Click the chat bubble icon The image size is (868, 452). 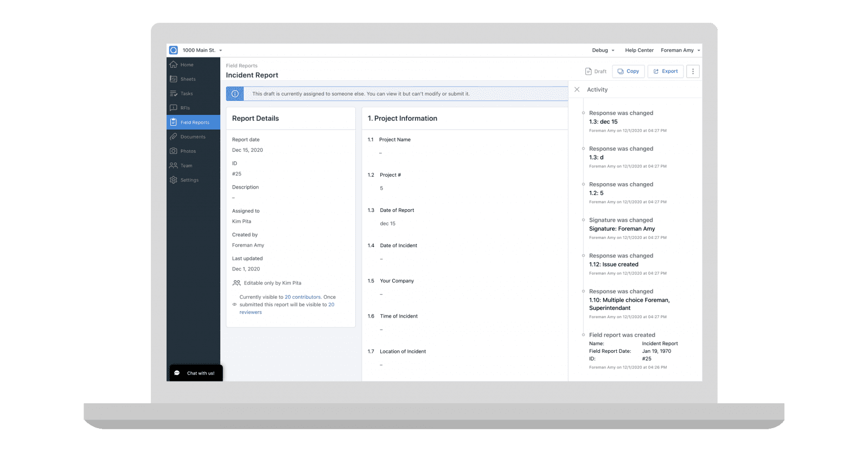pyautogui.click(x=177, y=373)
